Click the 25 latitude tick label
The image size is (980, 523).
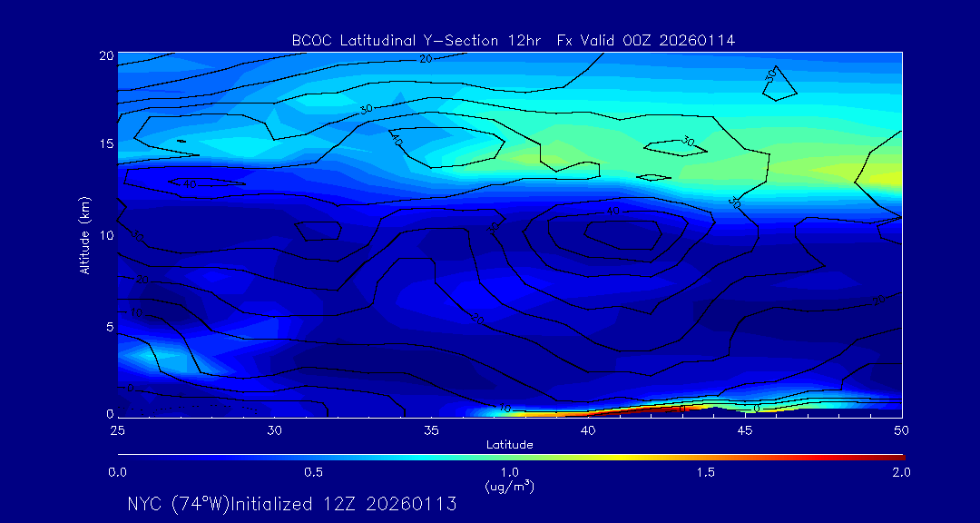117,429
